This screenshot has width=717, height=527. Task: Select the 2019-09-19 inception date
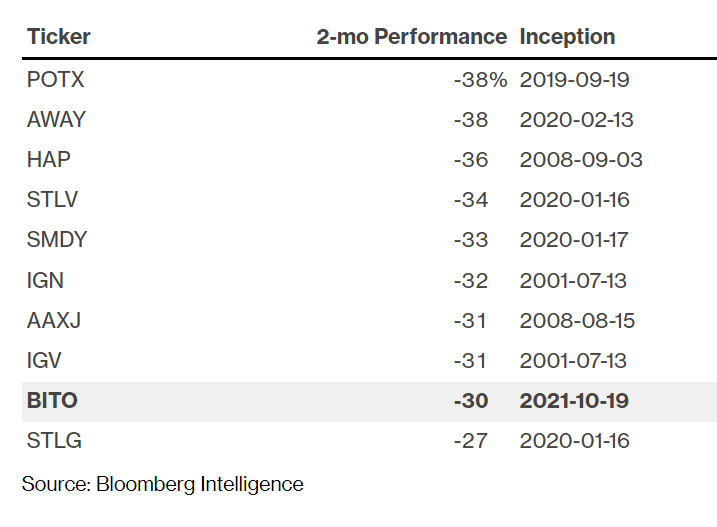tap(575, 79)
